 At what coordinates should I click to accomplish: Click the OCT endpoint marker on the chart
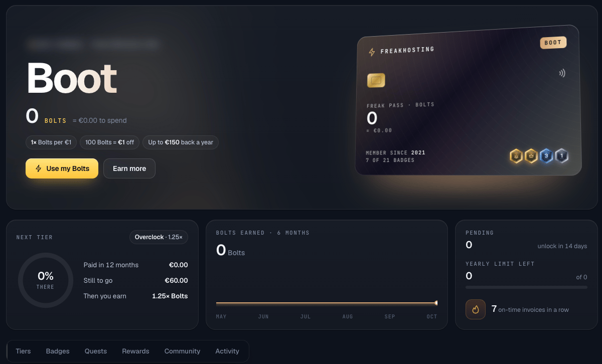436,303
